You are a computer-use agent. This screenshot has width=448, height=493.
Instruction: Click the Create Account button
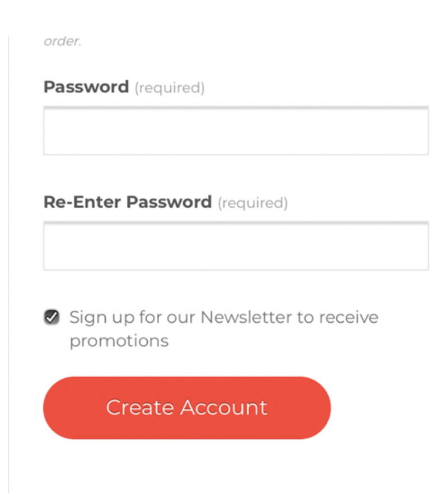pos(187,408)
